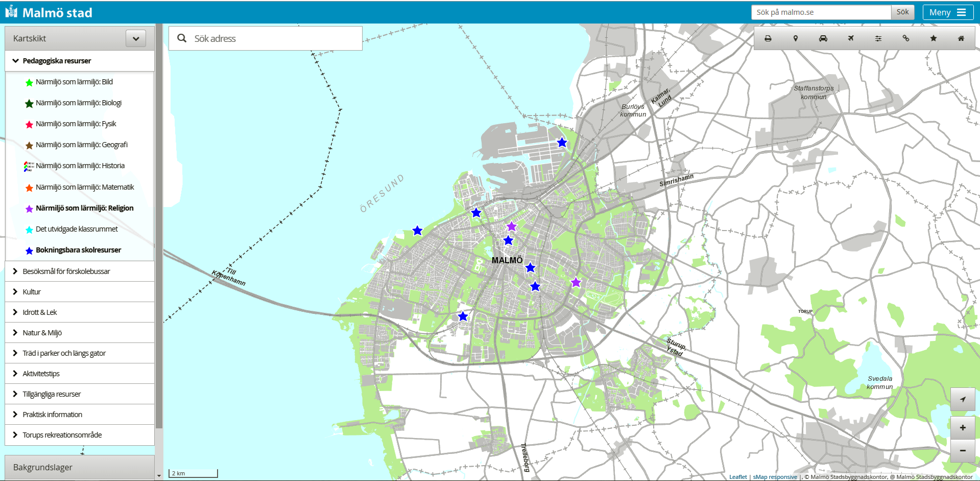Open the Leaflet attribution link
The width and height of the screenshot is (980, 481).
[737, 477]
